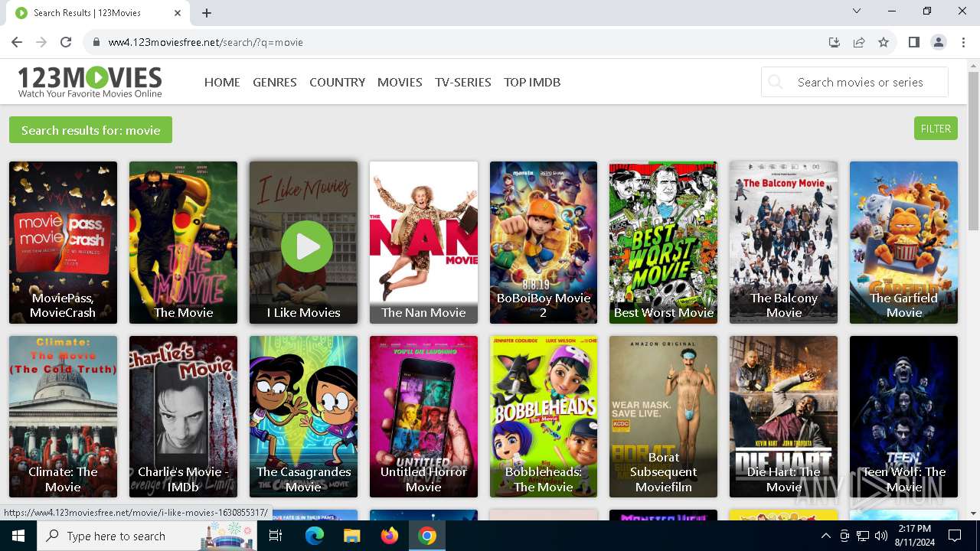Viewport: 980px width, 551px height.
Task: Open File Explorer from the taskbar
Action: [x=351, y=536]
